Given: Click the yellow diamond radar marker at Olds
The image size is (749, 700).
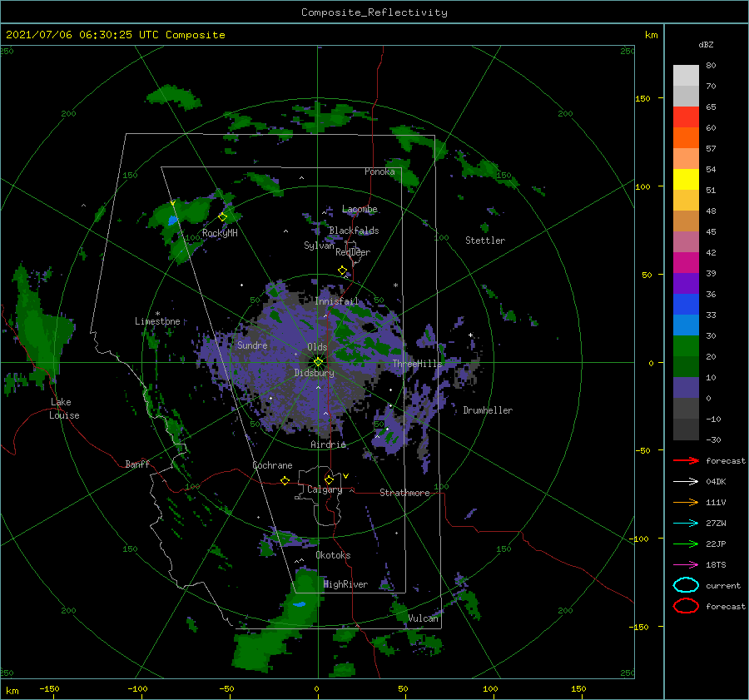Looking at the screenshot, I should pos(318,362).
